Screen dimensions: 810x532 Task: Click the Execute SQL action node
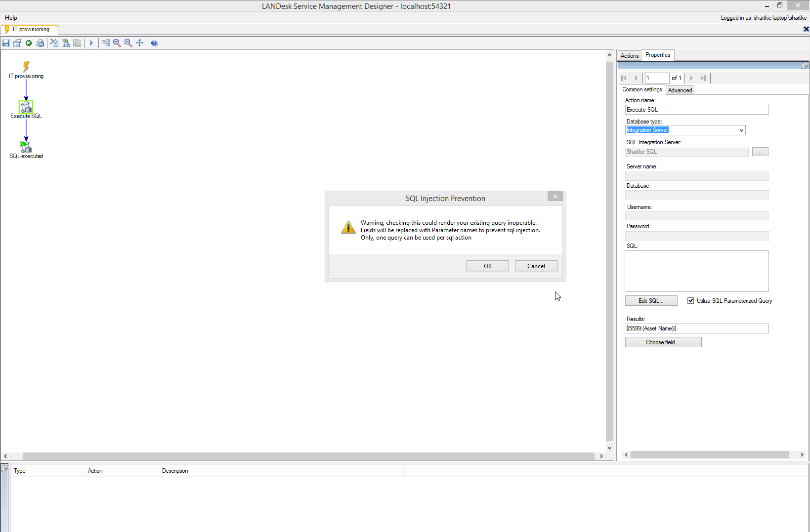pos(26,107)
